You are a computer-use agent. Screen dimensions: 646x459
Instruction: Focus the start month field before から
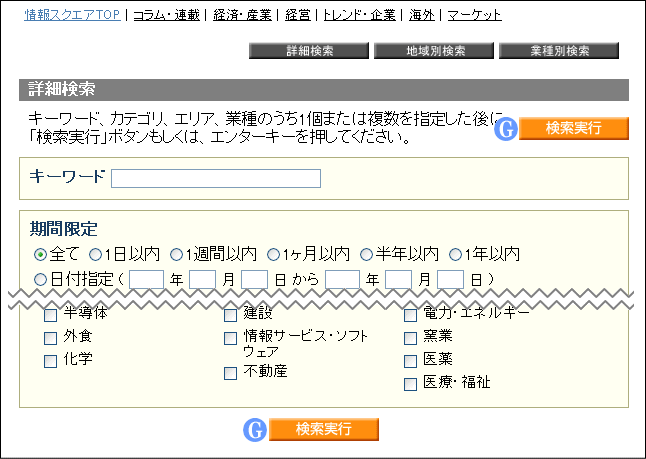pyautogui.click(x=202, y=280)
